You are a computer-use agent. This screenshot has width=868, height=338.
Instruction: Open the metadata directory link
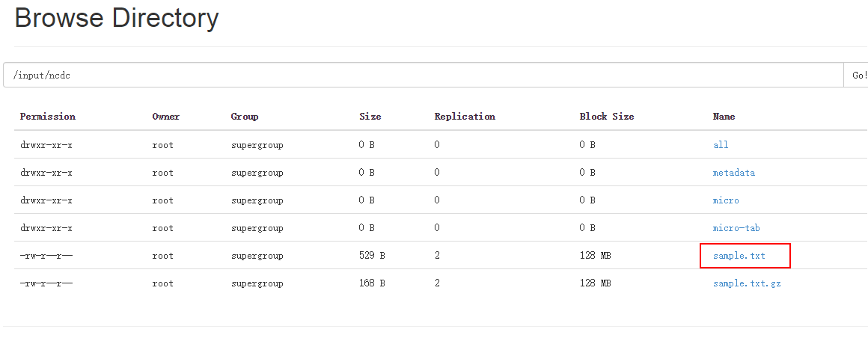(734, 173)
